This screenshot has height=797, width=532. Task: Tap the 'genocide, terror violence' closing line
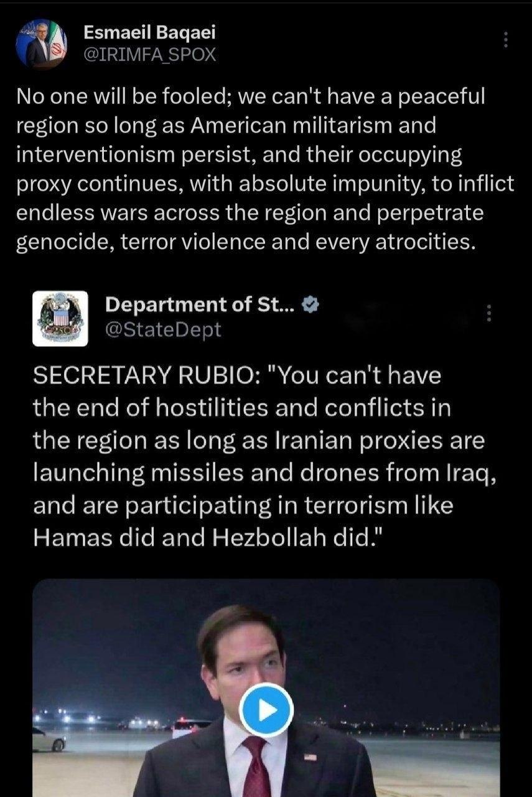245,242
